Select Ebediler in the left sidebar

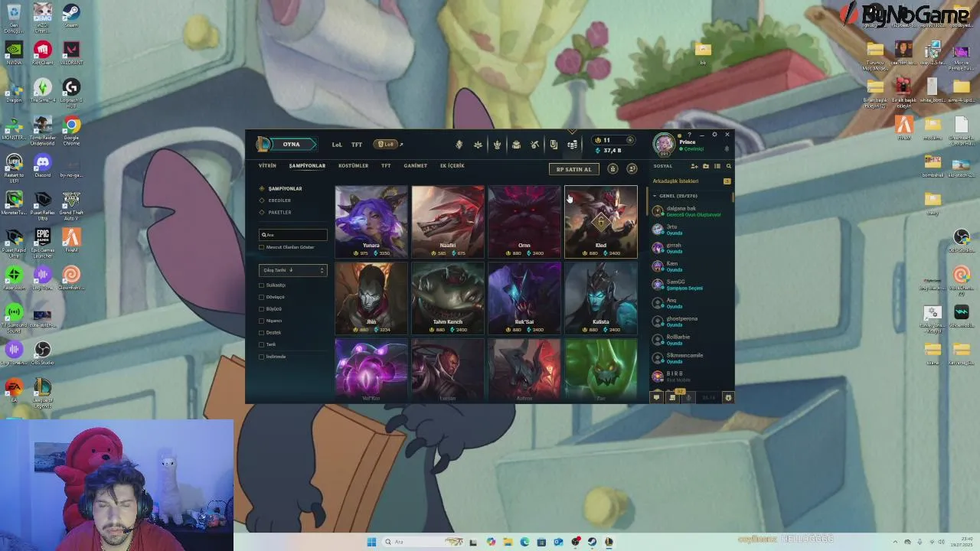click(x=279, y=201)
